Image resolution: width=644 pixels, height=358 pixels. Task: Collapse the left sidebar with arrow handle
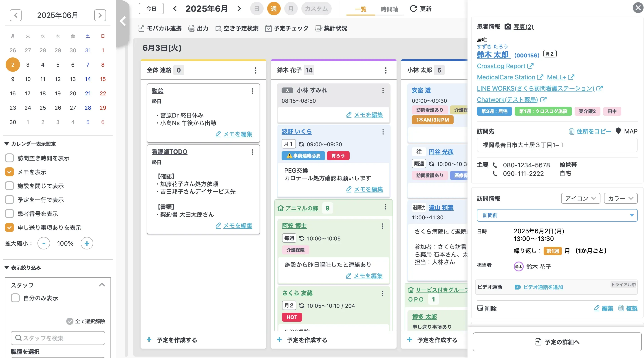(x=123, y=21)
